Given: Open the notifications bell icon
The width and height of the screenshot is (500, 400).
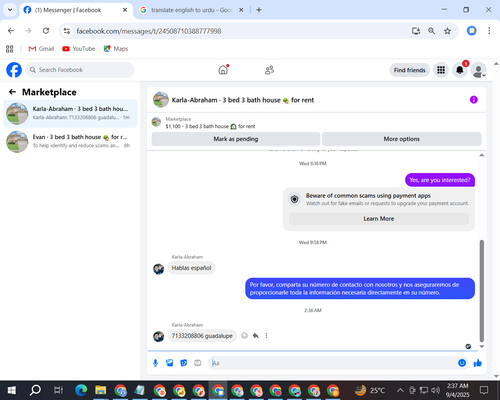Looking at the screenshot, I should click(x=460, y=70).
